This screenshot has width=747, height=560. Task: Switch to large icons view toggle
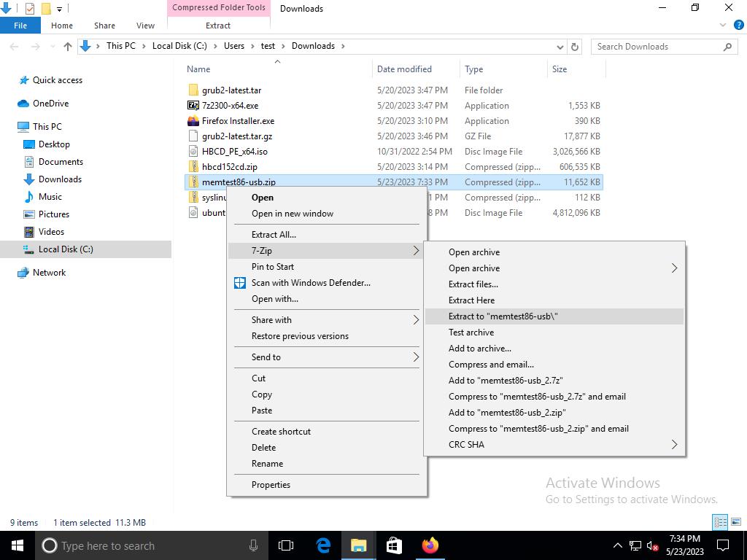click(735, 522)
